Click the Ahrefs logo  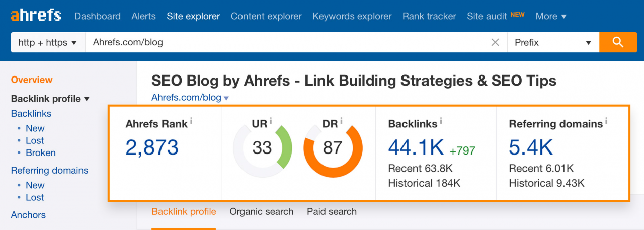click(36, 15)
